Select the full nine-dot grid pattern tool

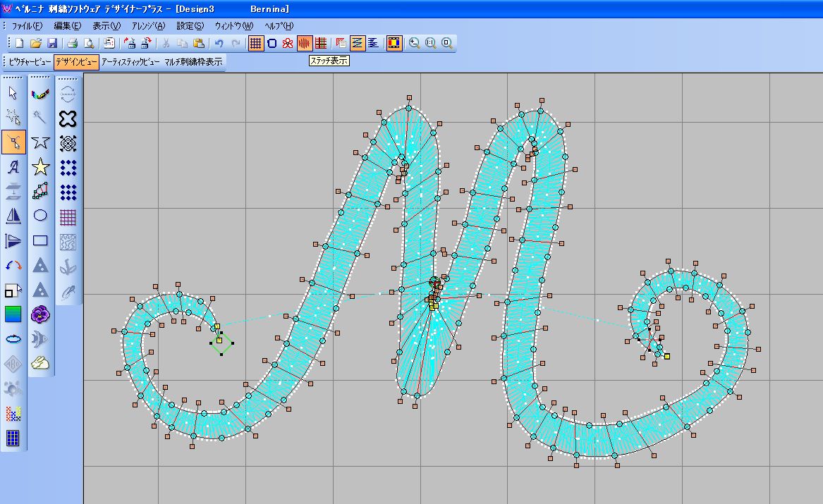coord(68,192)
